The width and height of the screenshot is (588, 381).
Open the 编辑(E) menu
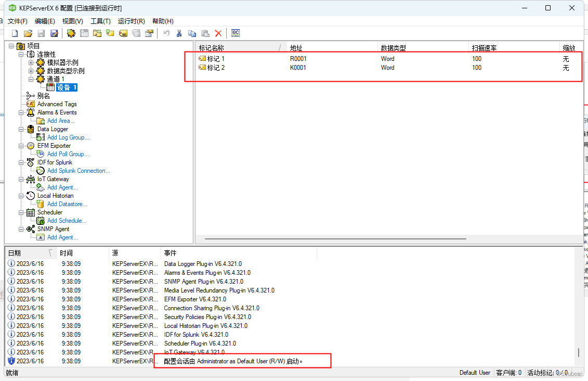[45, 21]
